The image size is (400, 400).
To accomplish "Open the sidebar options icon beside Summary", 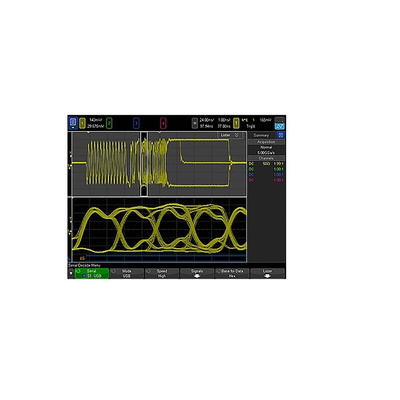I will pyautogui.click(x=281, y=135).
